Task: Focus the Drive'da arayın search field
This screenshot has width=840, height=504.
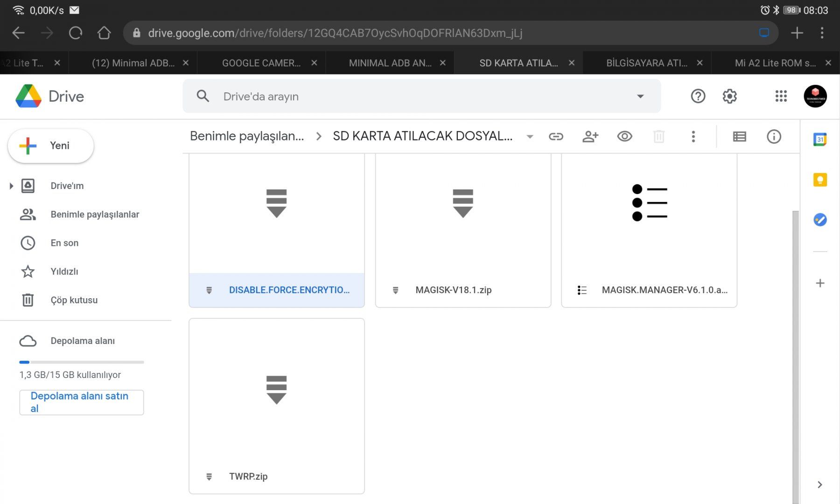Action: pyautogui.click(x=421, y=96)
